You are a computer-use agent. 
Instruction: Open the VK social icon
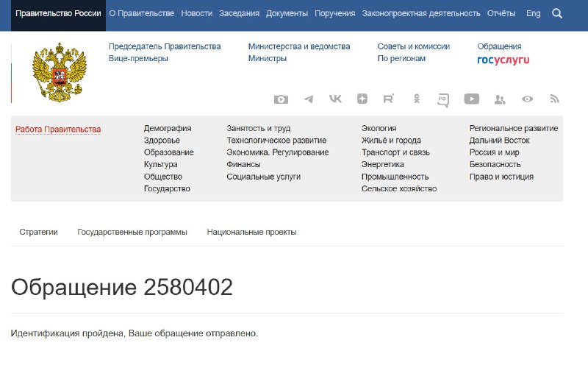(x=335, y=99)
